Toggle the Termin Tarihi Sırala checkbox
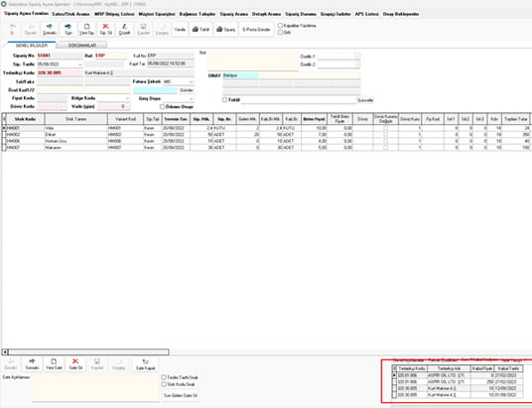The image size is (532, 408). (164, 377)
